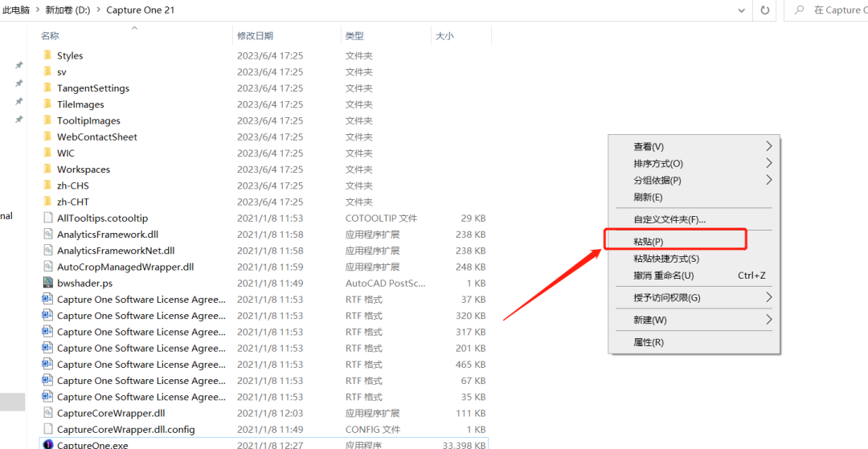Click the refresh button next to the address bar
This screenshot has width=868, height=449.
click(x=765, y=10)
